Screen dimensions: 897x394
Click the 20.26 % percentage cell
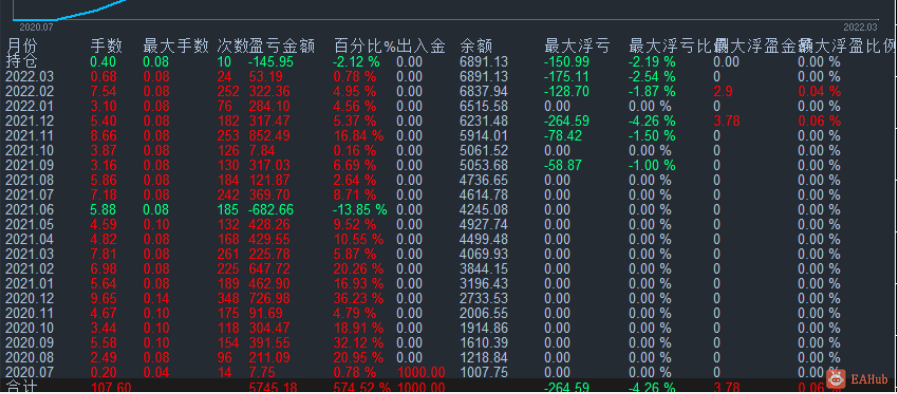tap(359, 270)
